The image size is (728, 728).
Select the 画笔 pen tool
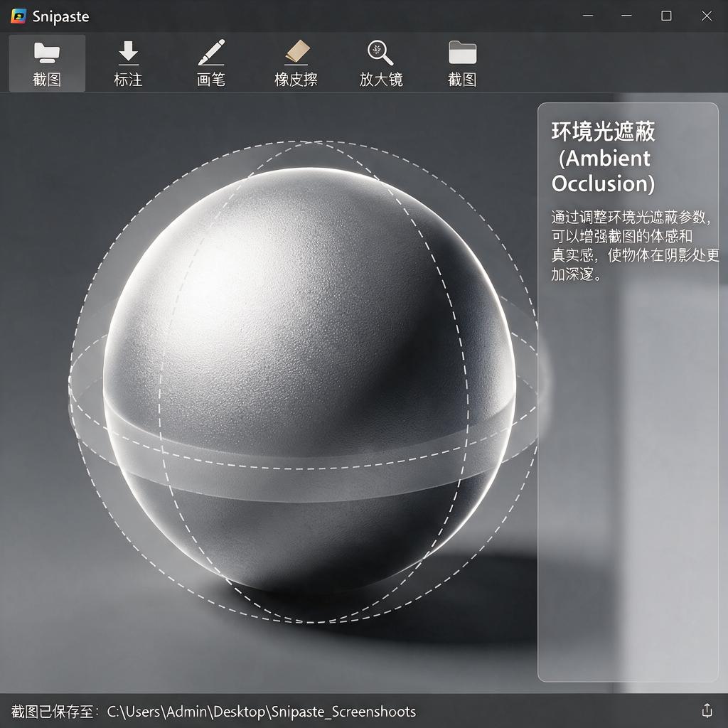click(x=210, y=63)
